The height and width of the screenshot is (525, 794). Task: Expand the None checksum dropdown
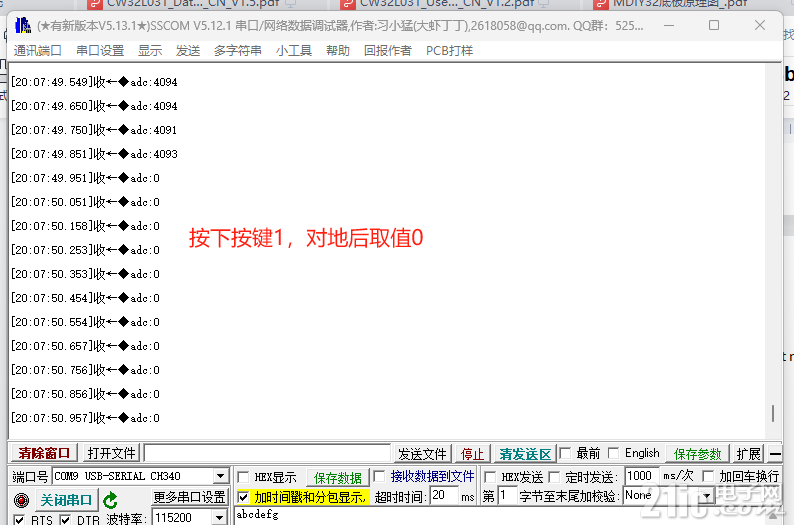point(706,495)
